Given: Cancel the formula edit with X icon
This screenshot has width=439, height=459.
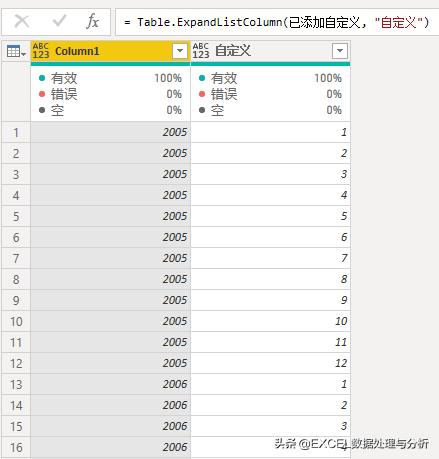Looking at the screenshot, I should tap(22, 22).
